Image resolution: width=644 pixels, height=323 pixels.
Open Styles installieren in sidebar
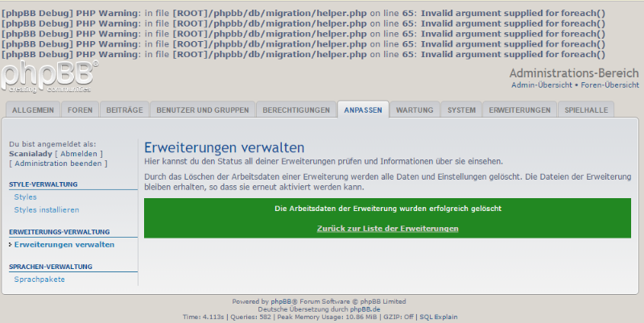(46, 209)
